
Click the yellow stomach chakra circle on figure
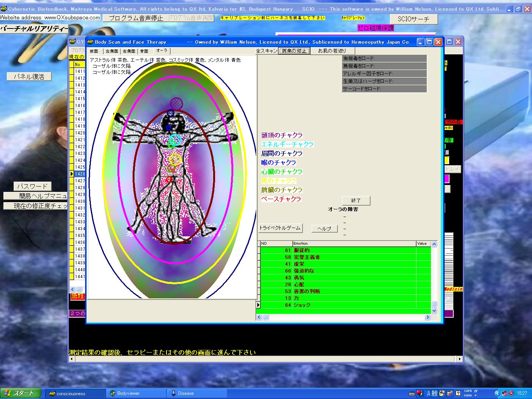pos(175,159)
